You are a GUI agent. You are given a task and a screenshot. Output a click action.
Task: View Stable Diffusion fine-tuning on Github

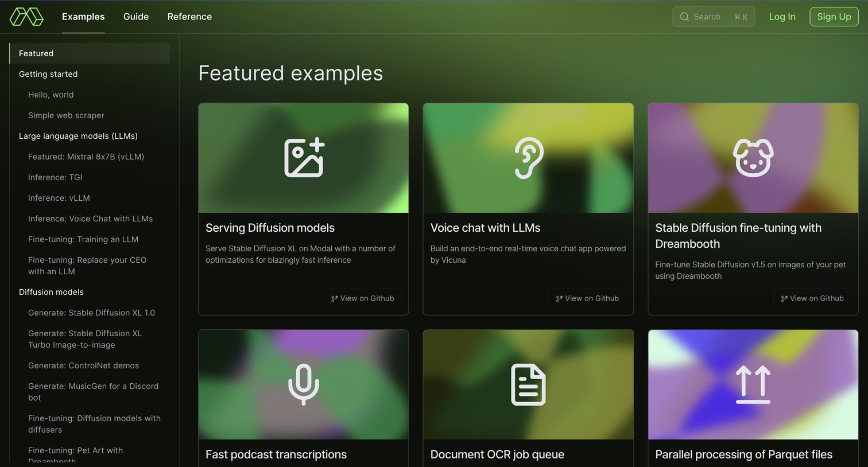point(812,298)
